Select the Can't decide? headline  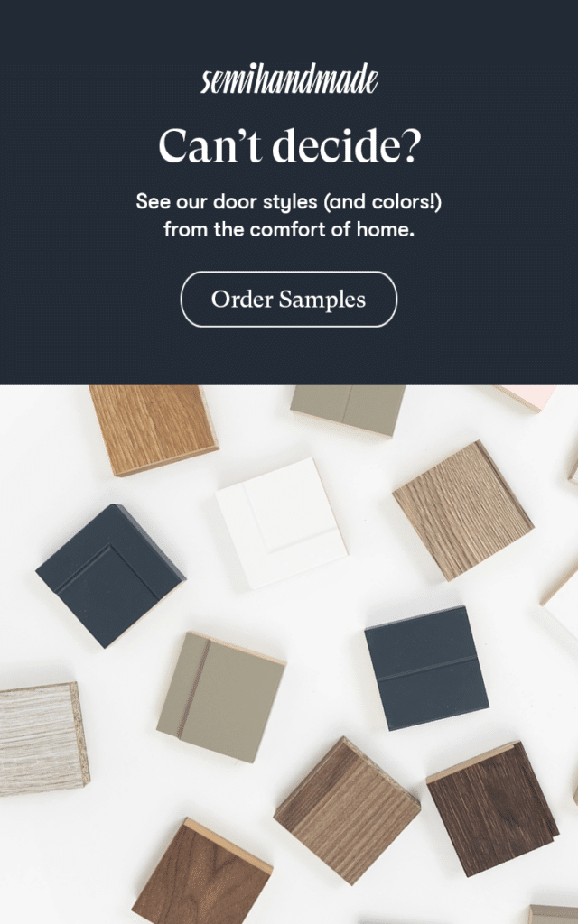[289, 145]
